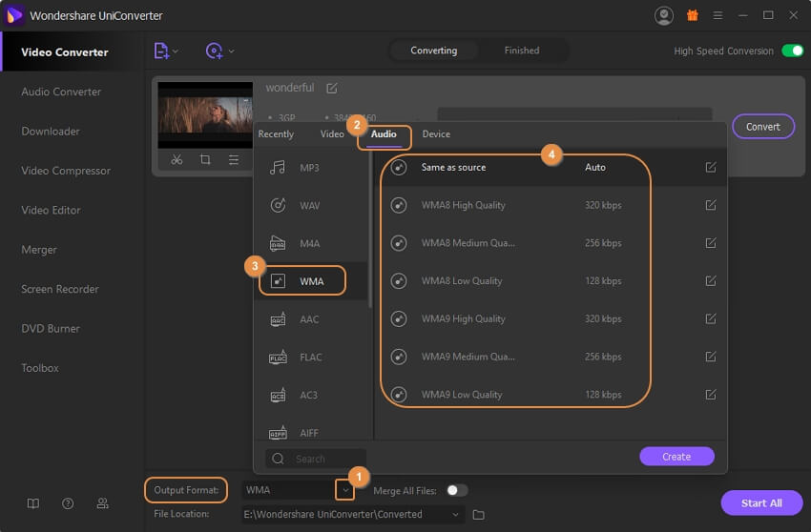Screen dimensions: 811x532
Task: Open the effects list icon under thumbnail
Action: click(234, 159)
